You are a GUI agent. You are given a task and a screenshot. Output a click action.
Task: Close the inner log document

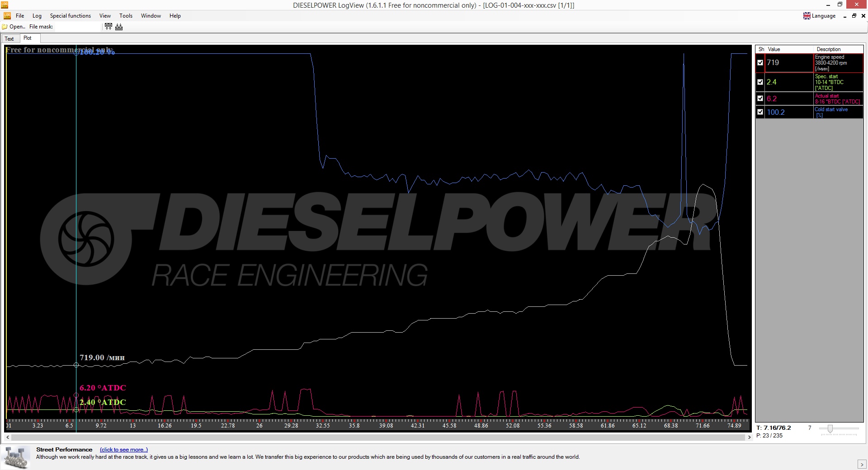(863, 16)
